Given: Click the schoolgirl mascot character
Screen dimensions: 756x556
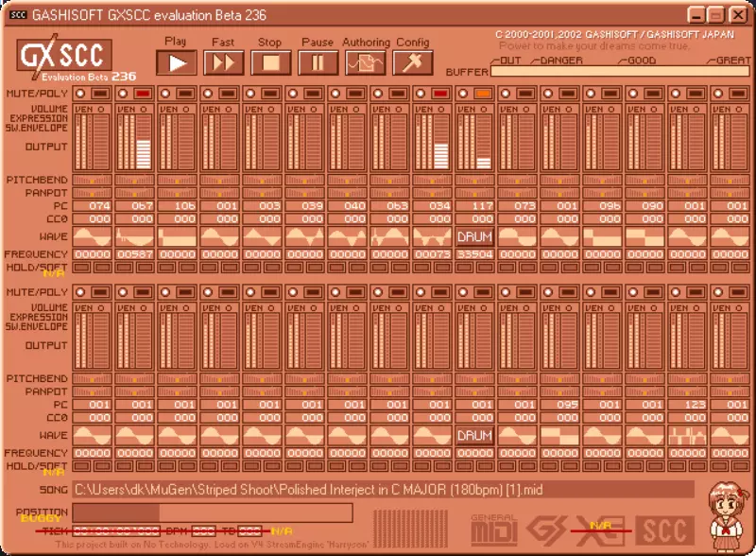Looking at the screenshot, I should (728, 516).
